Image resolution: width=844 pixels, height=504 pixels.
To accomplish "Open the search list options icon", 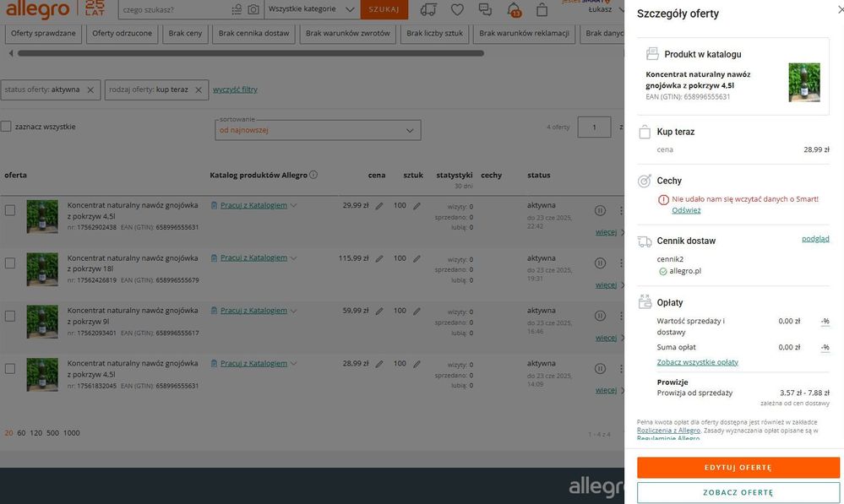I will (x=237, y=9).
